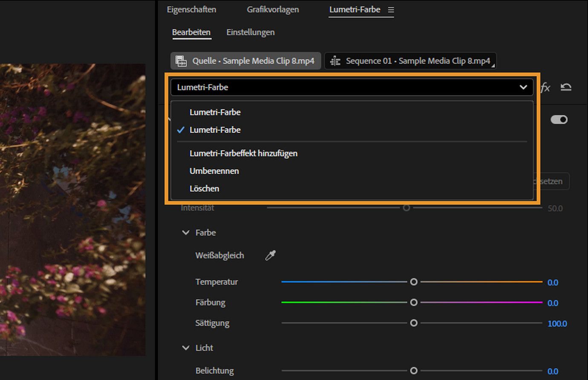588x380 pixels.
Task: Choose Lumetri-Farbeffekt hinzufügen
Action: (x=243, y=153)
